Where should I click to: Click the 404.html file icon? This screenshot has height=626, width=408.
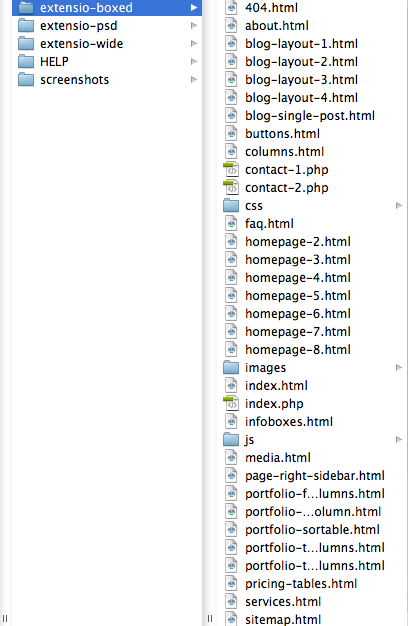(x=231, y=8)
